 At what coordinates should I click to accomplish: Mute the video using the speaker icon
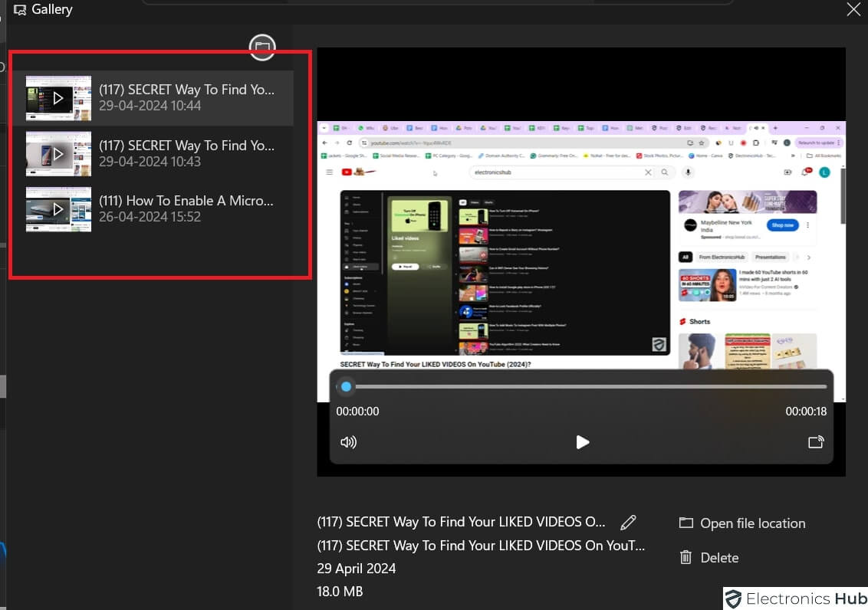[348, 442]
